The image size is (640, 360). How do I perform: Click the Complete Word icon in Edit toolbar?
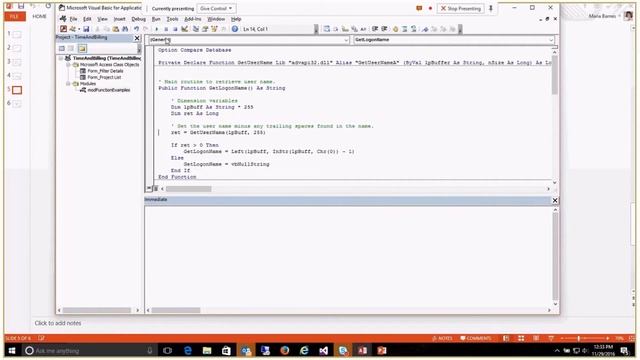(x=363, y=29)
